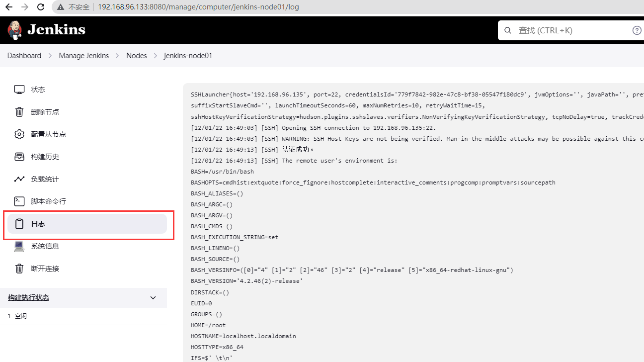Click the Jenkins title text

[56, 30]
